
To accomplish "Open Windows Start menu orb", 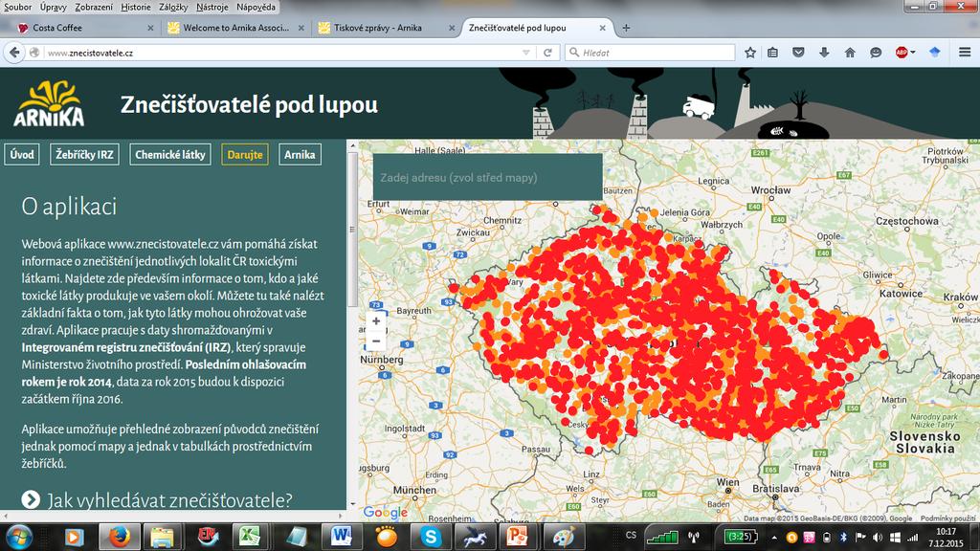I will click(x=19, y=537).
